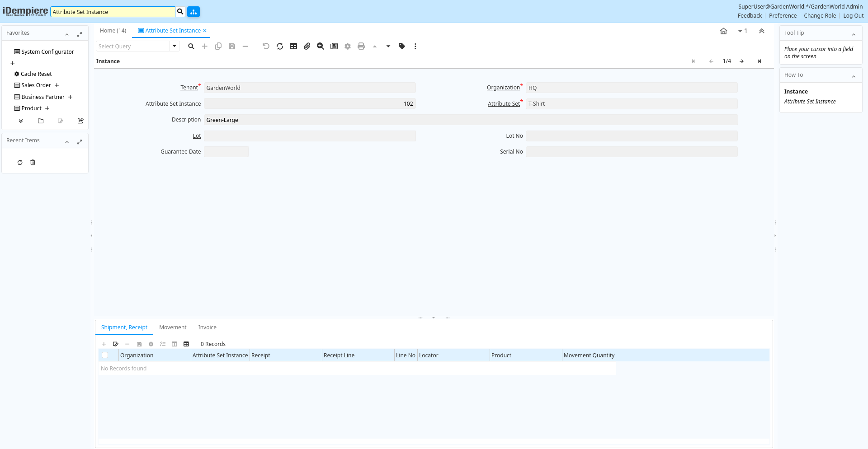The image size is (868, 449).
Task: Switch to the Movement tab
Action: (x=173, y=327)
